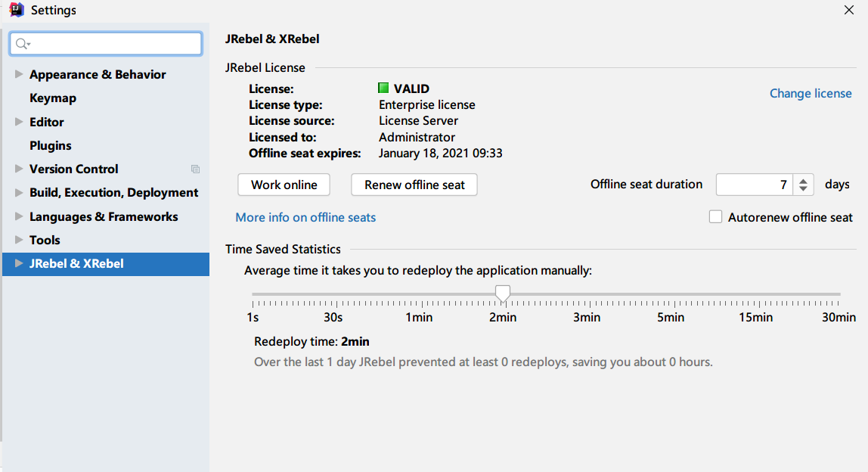Click the redeploy time slider handle
This screenshot has width=868, height=472.
pos(502,293)
